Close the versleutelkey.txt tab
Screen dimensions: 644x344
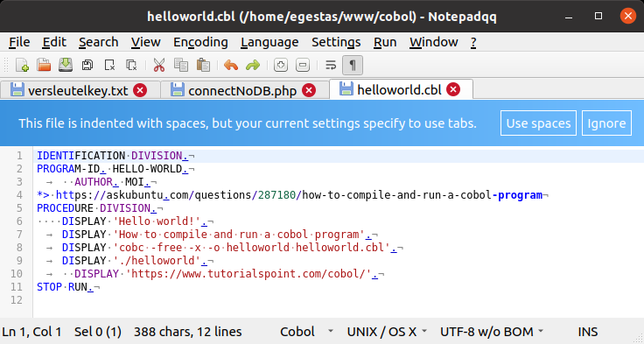140,90
